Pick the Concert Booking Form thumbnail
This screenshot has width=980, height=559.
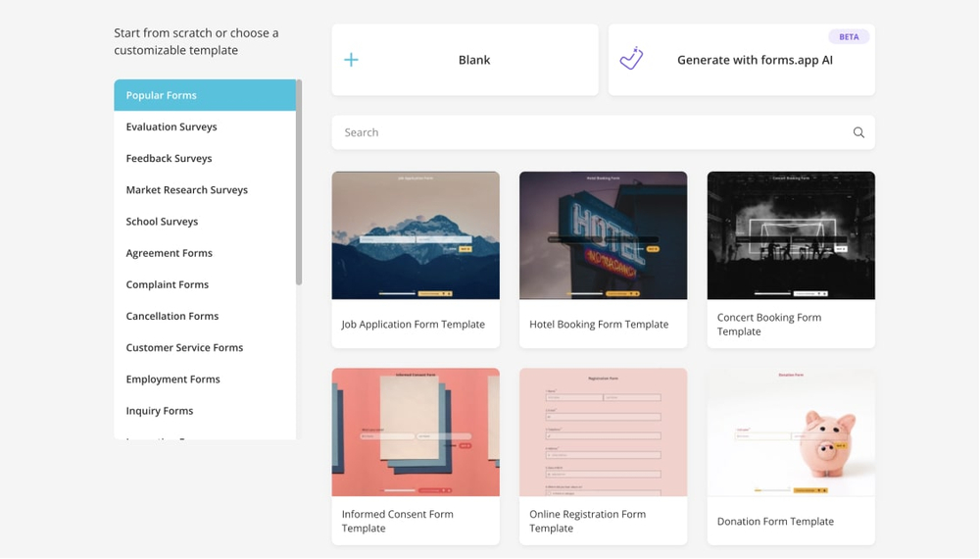pos(791,235)
